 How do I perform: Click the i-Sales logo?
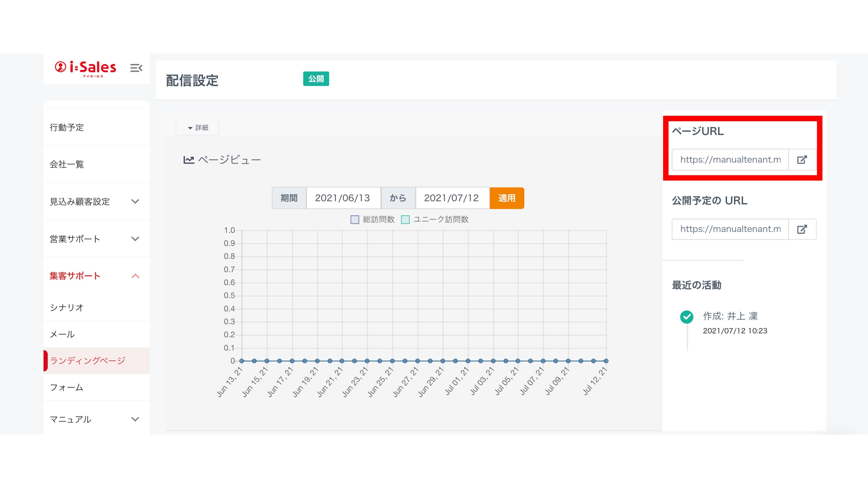pyautogui.click(x=86, y=68)
